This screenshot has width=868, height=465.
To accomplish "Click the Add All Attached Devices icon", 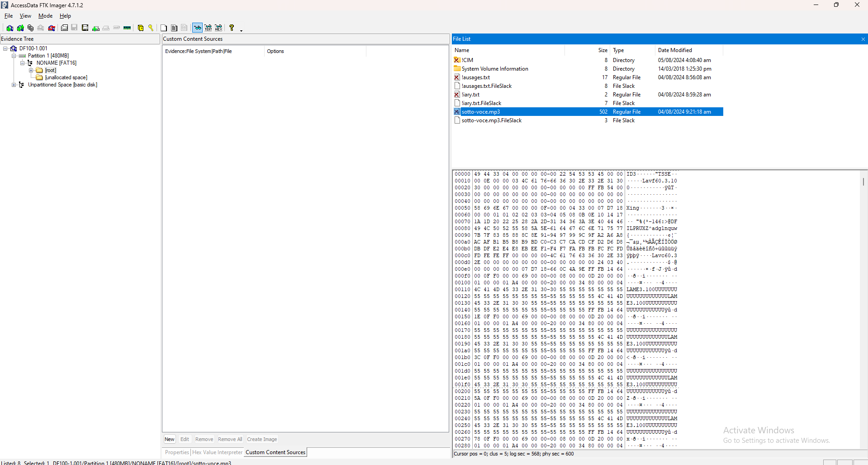I will click(20, 28).
